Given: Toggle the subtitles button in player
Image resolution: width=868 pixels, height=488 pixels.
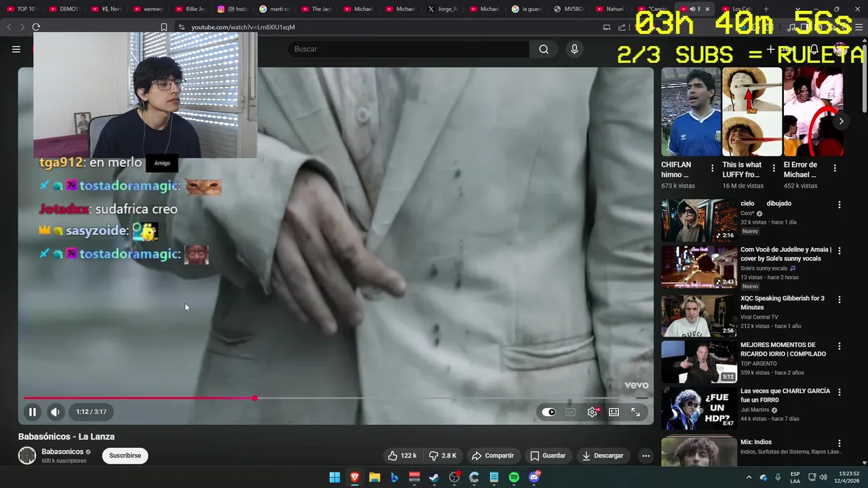Looking at the screenshot, I should click(x=570, y=412).
